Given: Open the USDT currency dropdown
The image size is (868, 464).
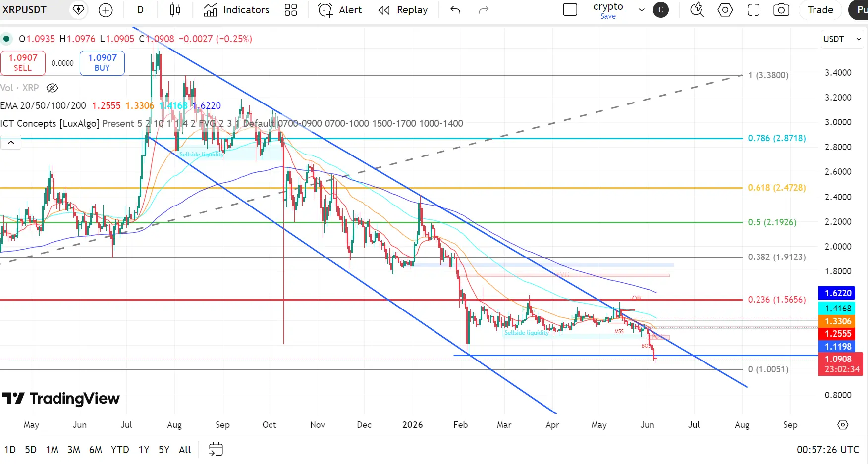Looking at the screenshot, I should [842, 39].
